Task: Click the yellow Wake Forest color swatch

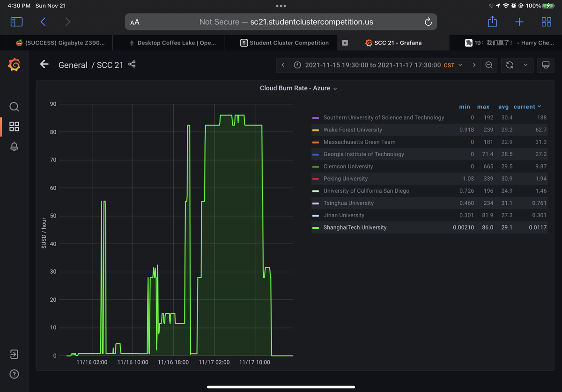Action: [x=316, y=130]
